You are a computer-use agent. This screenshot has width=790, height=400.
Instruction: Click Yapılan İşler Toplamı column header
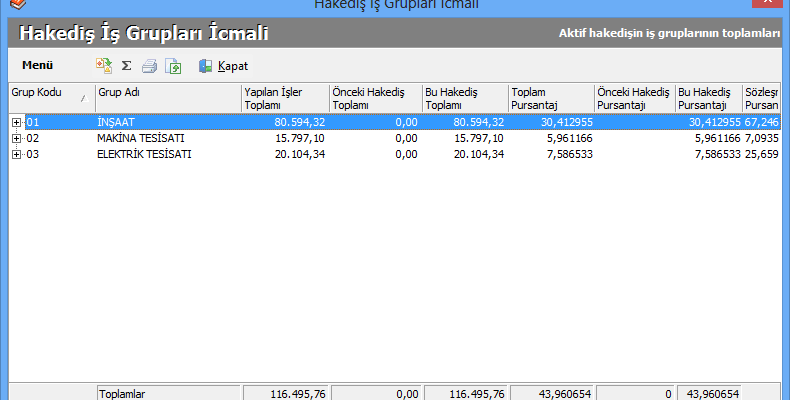point(284,98)
